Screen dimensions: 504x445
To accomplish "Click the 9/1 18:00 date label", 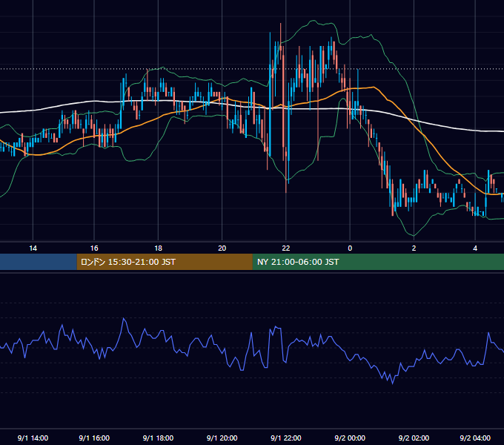I will click(158, 438).
